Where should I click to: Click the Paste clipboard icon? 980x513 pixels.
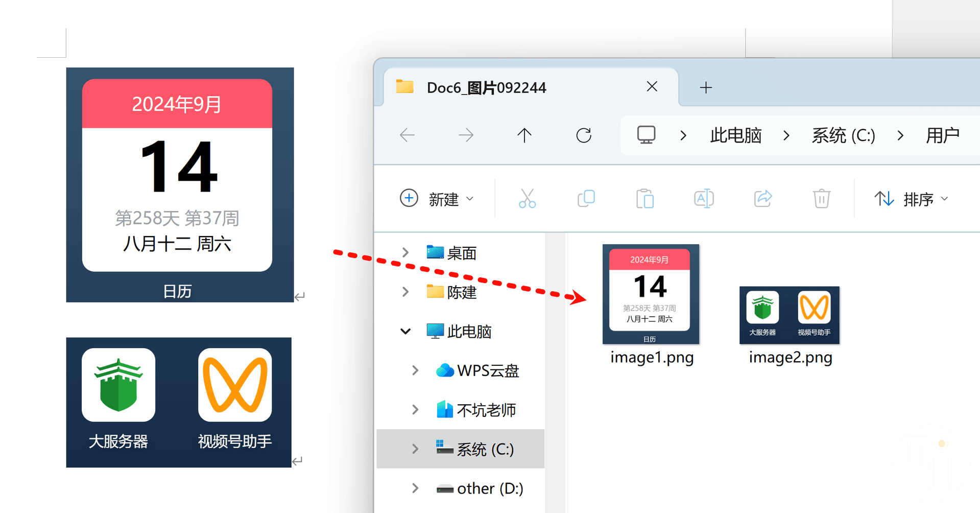645,198
